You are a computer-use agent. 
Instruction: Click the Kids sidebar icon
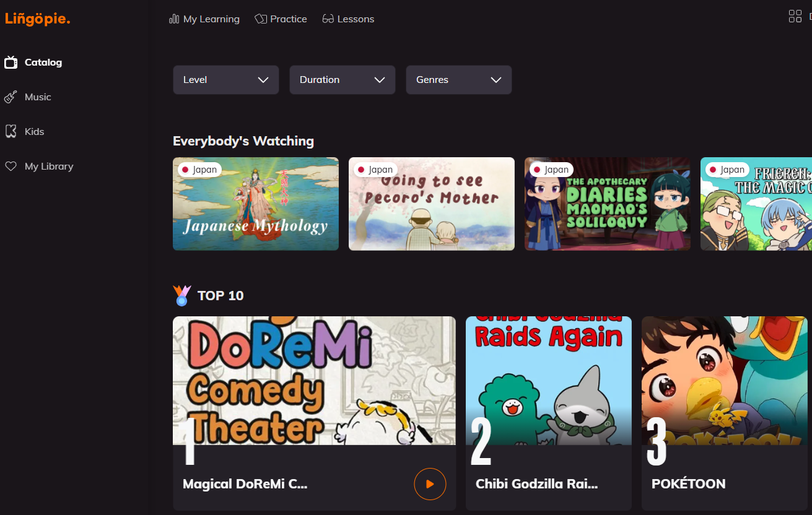pos(11,132)
